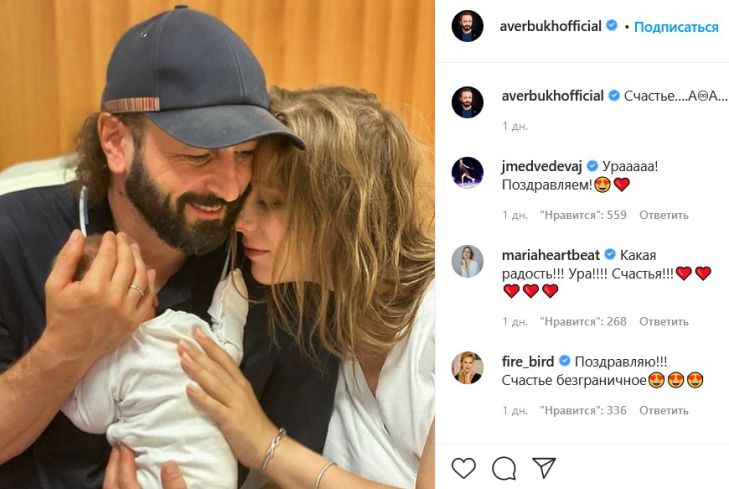Screen dimensions: 729x489
Task: Open mariaheartbeat profile picture
Action: [x=467, y=261]
